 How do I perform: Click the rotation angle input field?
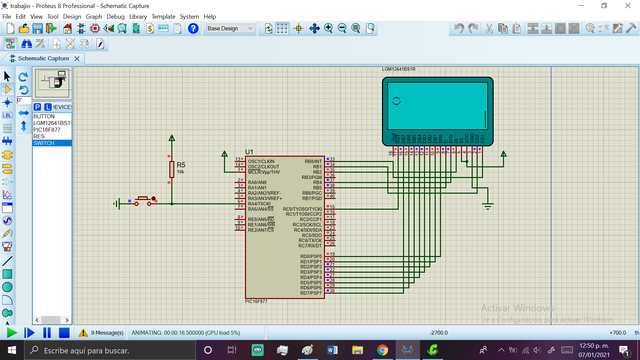tap(24, 100)
